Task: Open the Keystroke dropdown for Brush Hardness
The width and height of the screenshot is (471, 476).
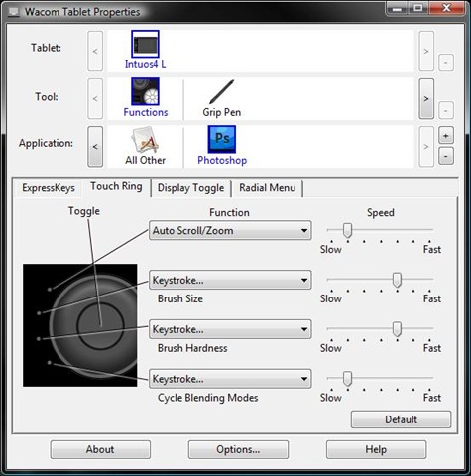Action: point(230,329)
